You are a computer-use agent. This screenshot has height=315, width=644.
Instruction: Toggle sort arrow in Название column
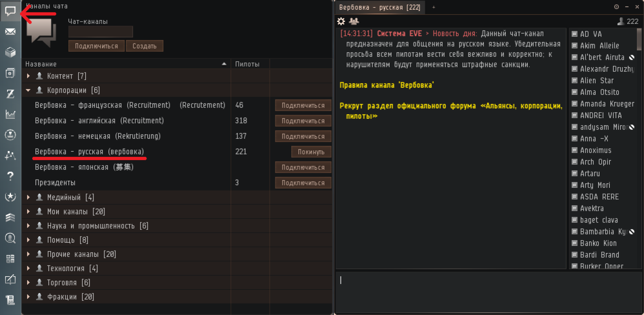tap(224, 64)
